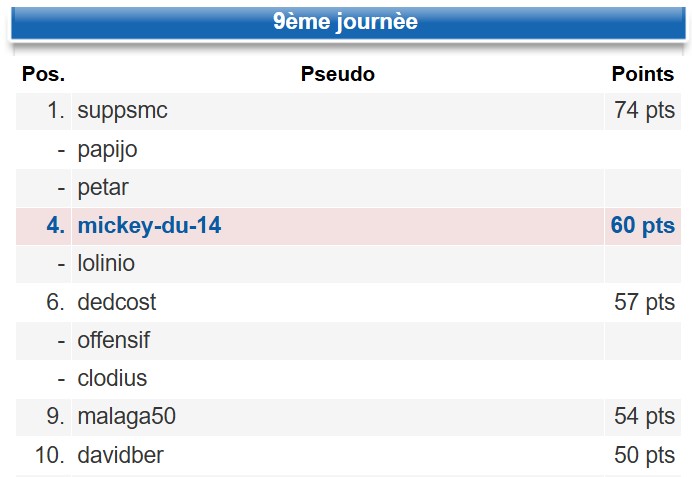Select the highlighted 60 pts value
Screen dimensions: 692x477
643,226
